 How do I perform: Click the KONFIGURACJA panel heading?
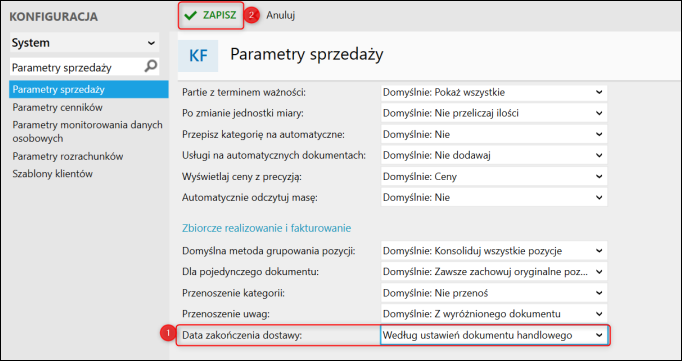pos(53,17)
